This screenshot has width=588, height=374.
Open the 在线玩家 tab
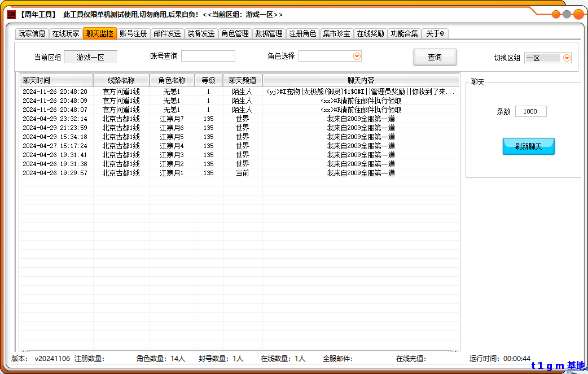[66, 34]
